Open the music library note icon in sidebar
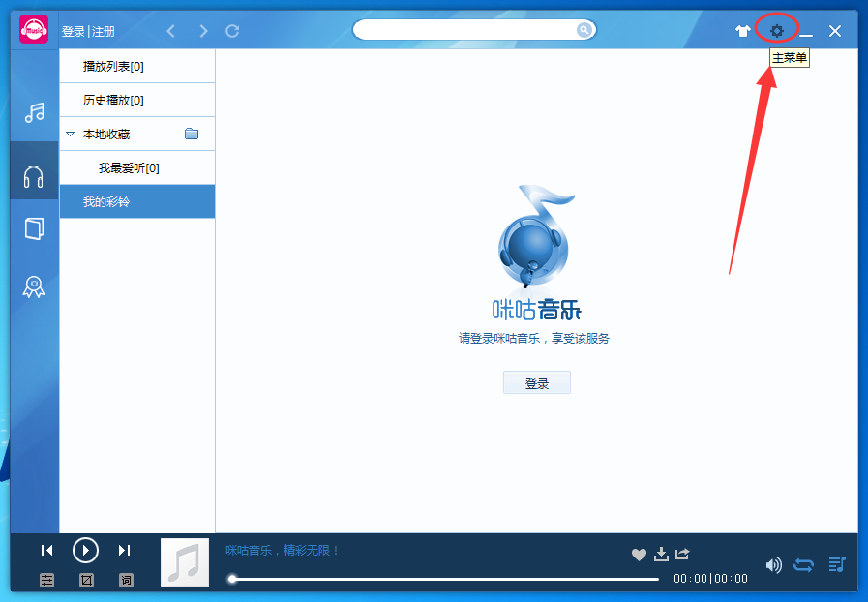This screenshot has width=868, height=602. (34, 112)
